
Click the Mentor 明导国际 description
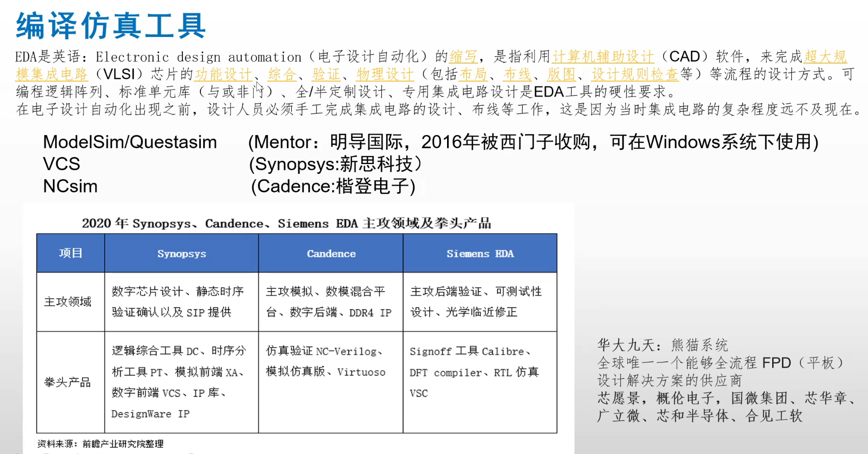[534, 142]
